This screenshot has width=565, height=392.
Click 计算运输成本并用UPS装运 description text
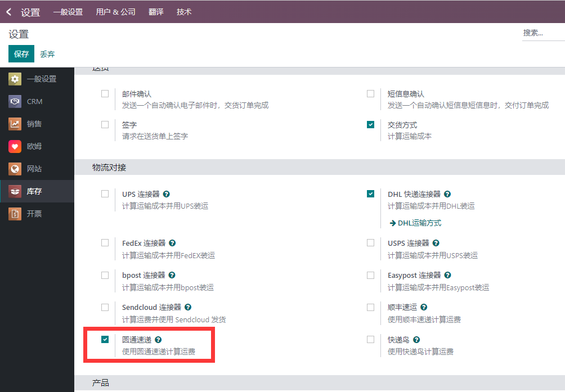[x=165, y=206]
